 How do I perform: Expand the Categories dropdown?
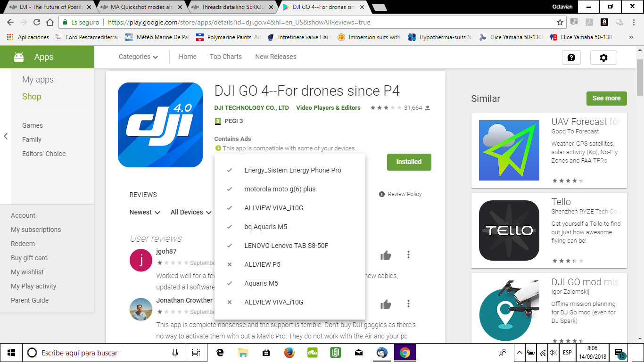(138, 57)
